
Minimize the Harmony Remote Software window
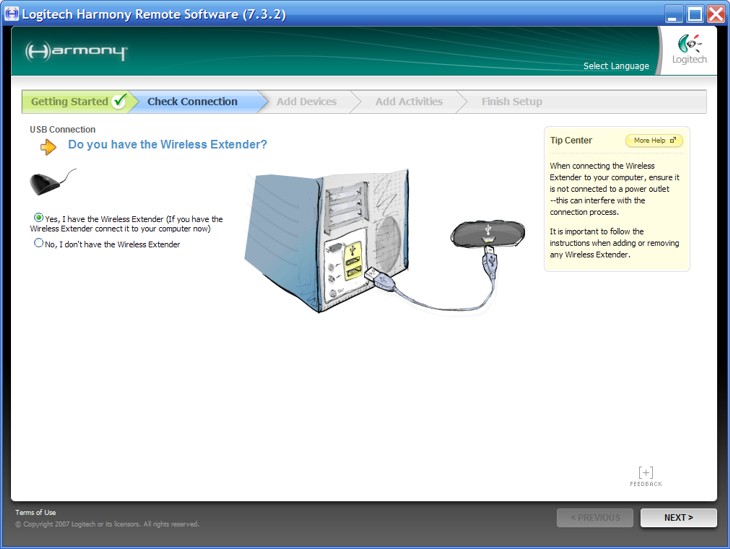[x=672, y=14]
